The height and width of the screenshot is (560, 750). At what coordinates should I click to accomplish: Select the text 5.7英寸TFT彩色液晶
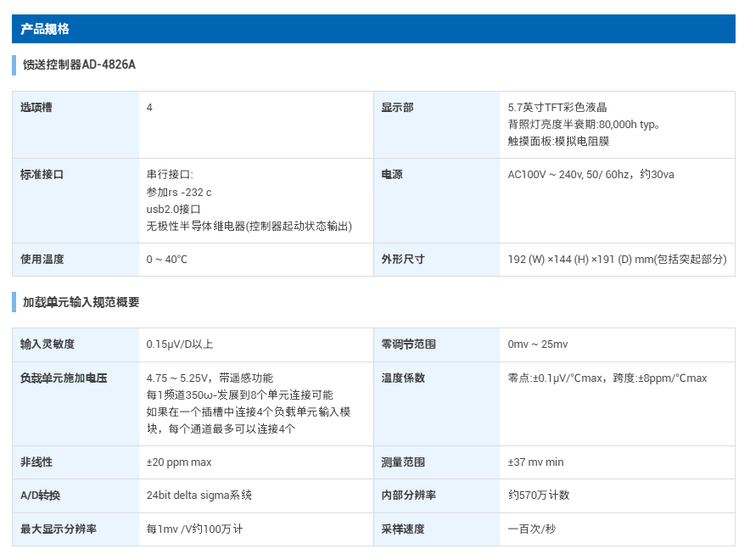click(x=557, y=108)
